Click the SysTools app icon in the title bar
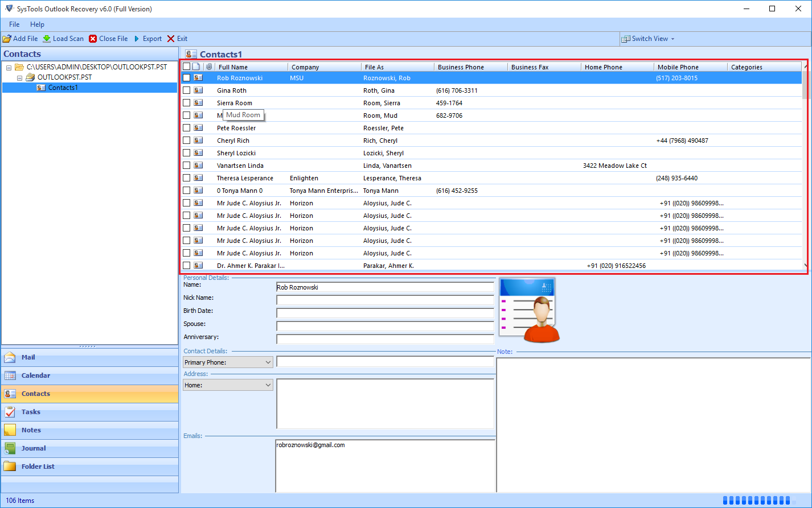 point(9,9)
